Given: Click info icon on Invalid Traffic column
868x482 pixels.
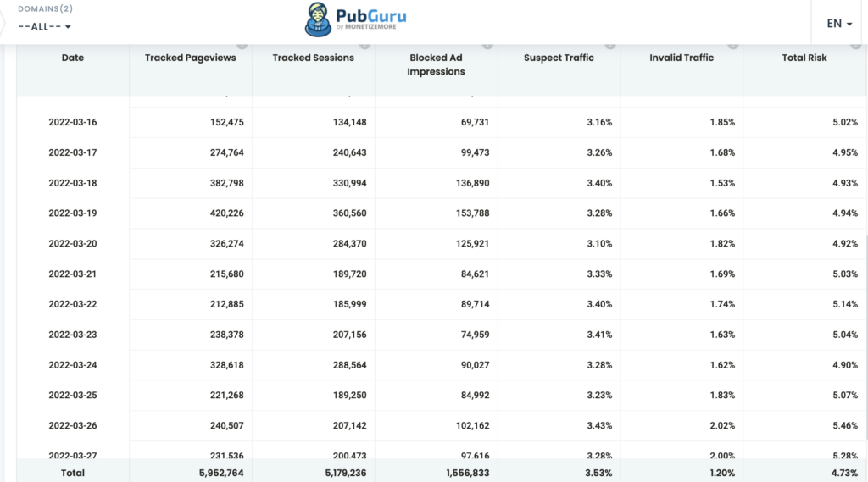Looking at the screenshot, I should pos(734,45).
